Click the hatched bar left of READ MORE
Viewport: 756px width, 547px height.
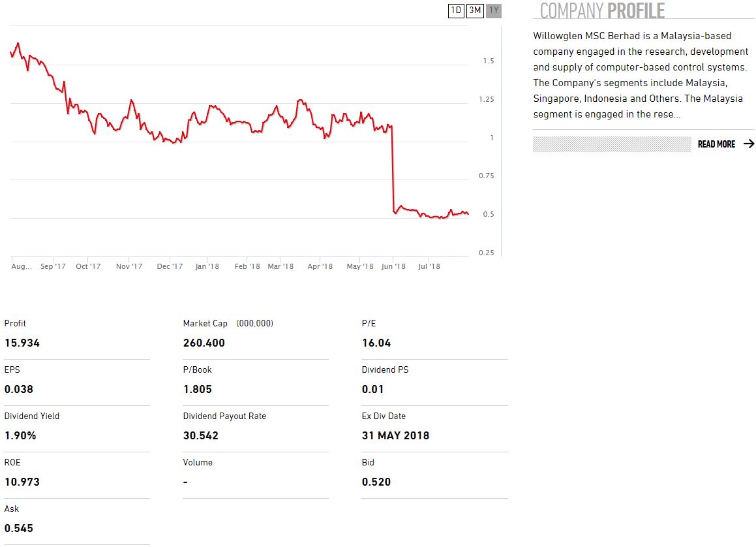pyautogui.click(x=611, y=144)
